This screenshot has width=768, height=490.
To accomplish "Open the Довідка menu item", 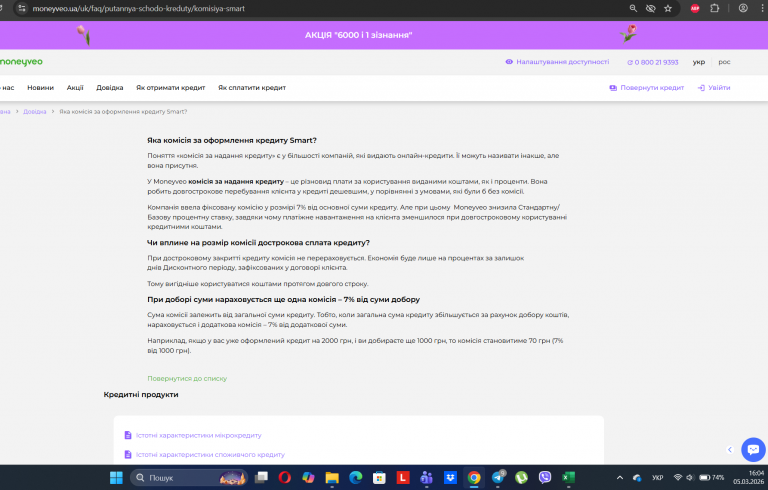I will pos(110,88).
